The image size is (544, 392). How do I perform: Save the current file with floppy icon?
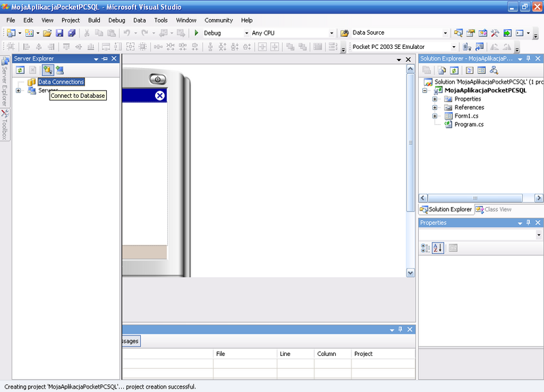coord(60,33)
